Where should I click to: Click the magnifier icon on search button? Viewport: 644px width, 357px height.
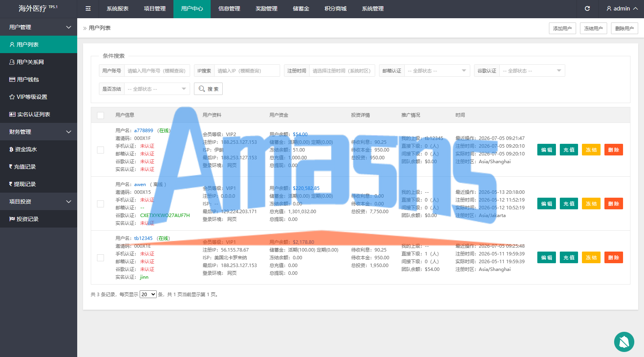[202, 89]
